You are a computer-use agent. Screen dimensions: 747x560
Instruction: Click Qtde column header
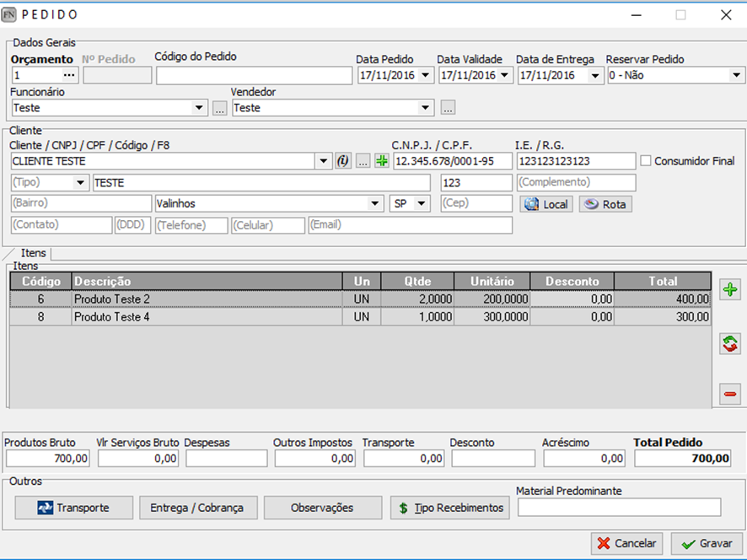coord(417,281)
